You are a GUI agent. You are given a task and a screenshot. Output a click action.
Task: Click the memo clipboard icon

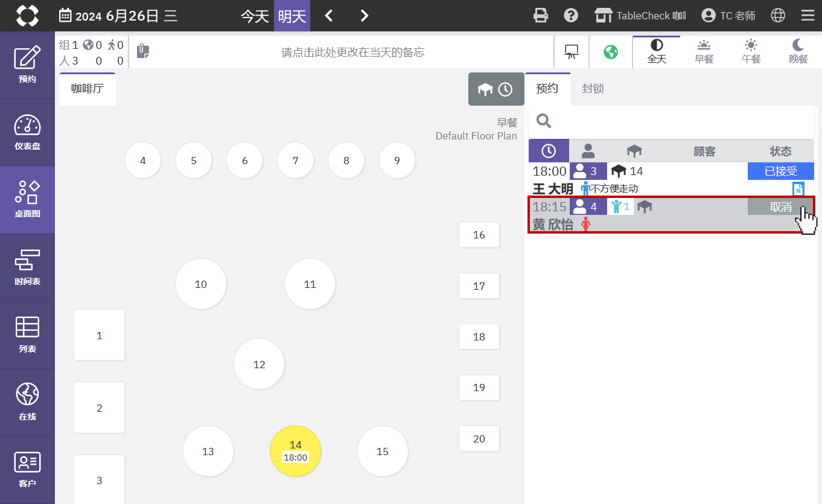143,51
